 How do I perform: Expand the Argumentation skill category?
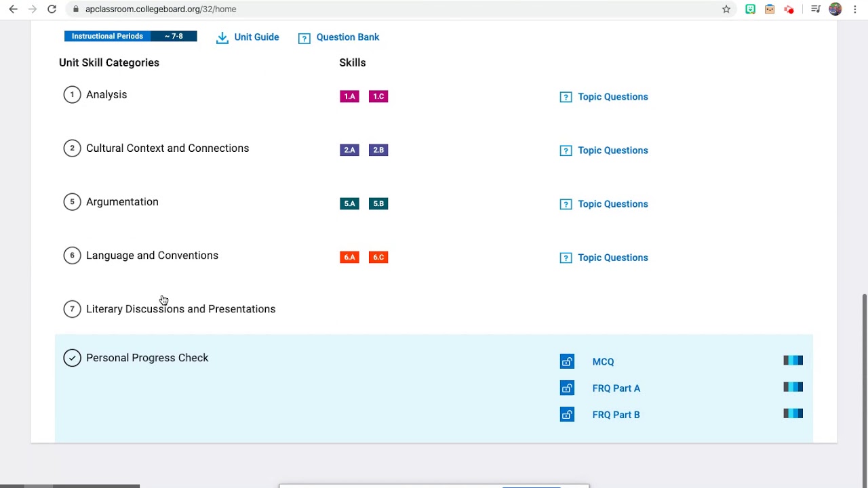[122, 202]
